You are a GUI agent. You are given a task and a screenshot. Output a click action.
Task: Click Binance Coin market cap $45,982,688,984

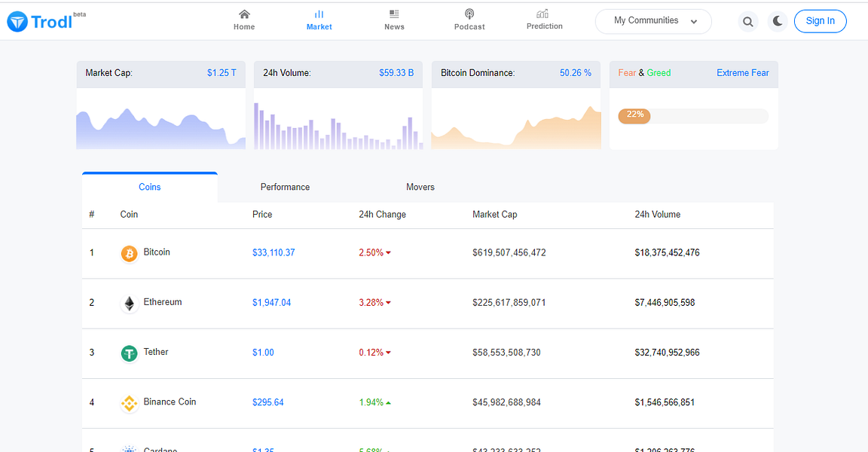pyautogui.click(x=506, y=402)
